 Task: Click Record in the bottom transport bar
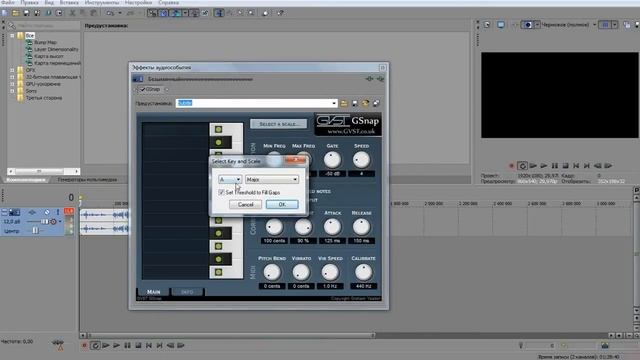84,345
